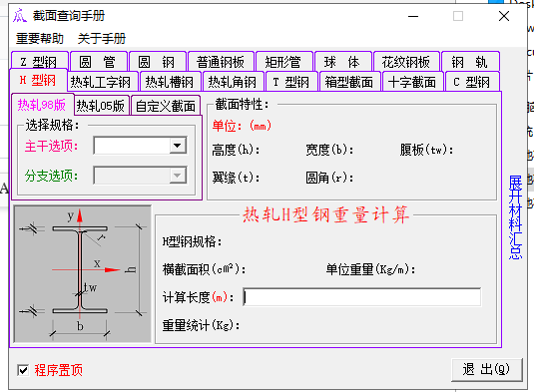Open the 钢 轨 tab
The height and width of the screenshot is (392, 534).
[x=470, y=62]
